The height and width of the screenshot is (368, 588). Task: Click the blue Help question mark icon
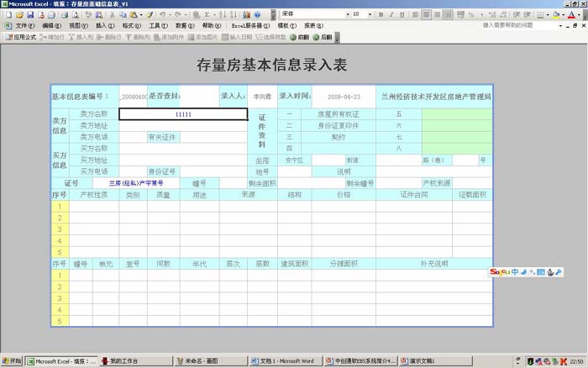click(x=257, y=14)
